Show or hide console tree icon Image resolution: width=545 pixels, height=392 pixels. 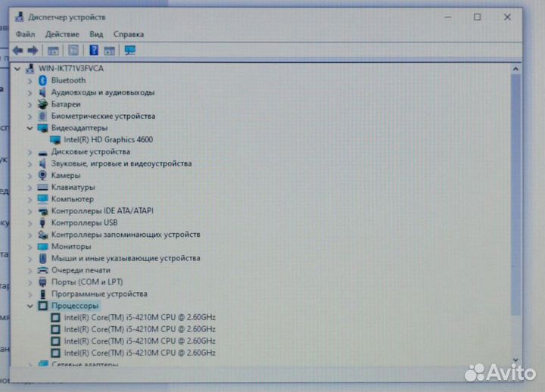pos(53,51)
